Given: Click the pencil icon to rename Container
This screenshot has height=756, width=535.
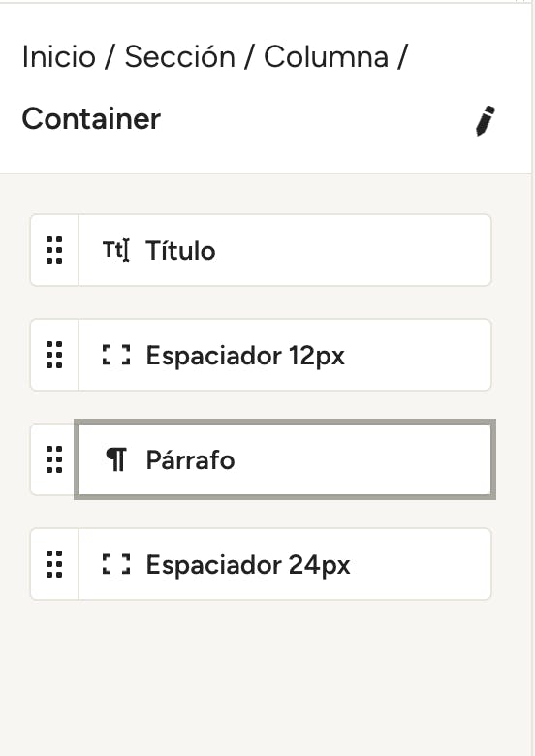Looking at the screenshot, I should coord(485,120).
